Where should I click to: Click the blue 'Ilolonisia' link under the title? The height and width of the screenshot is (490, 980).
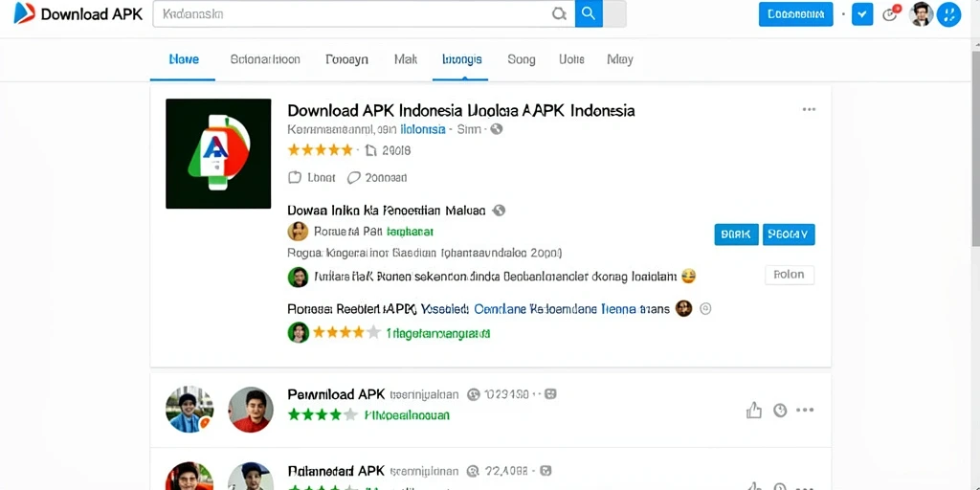coord(422,129)
